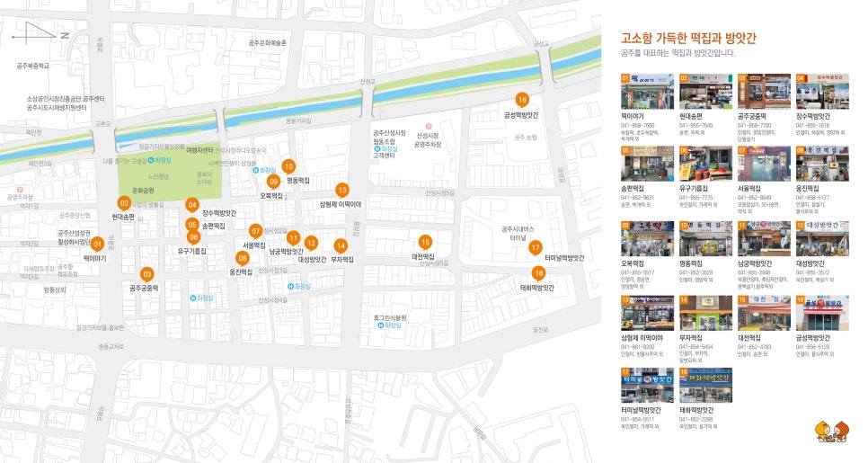The height and width of the screenshot is (463, 868).
Task: Select map pin 06 for 유구기름집
Action: pyautogui.click(x=193, y=237)
